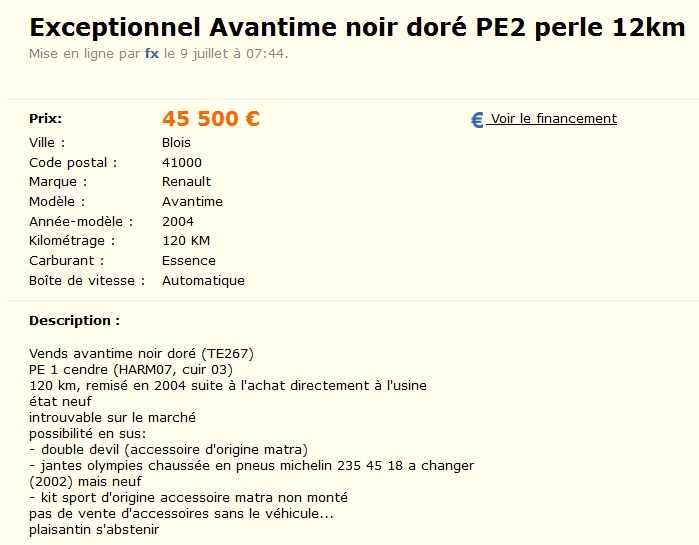Image resolution: width=699 pixels, height=545 pixels.
Task: Click the model year value 2004
Action: (x=178, y=221)
